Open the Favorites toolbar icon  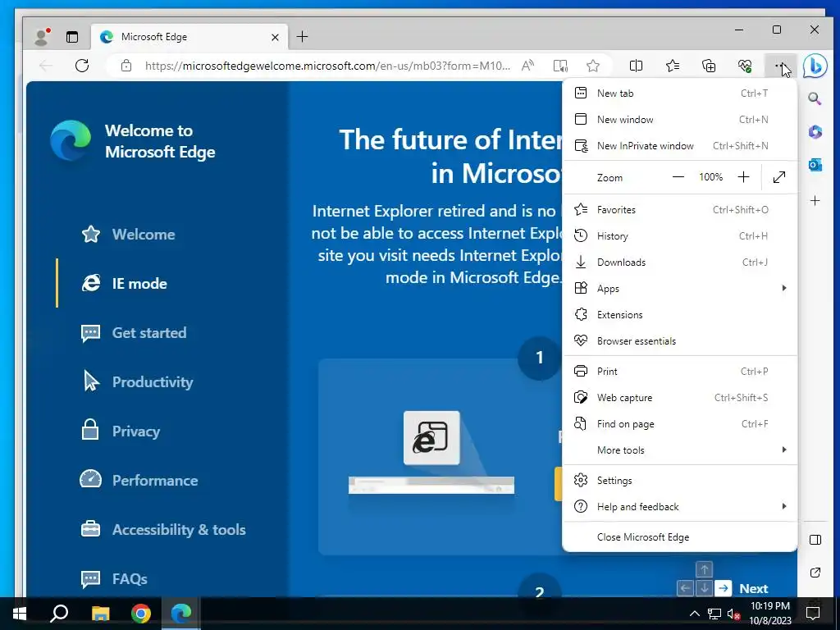[x=673, y=66]
